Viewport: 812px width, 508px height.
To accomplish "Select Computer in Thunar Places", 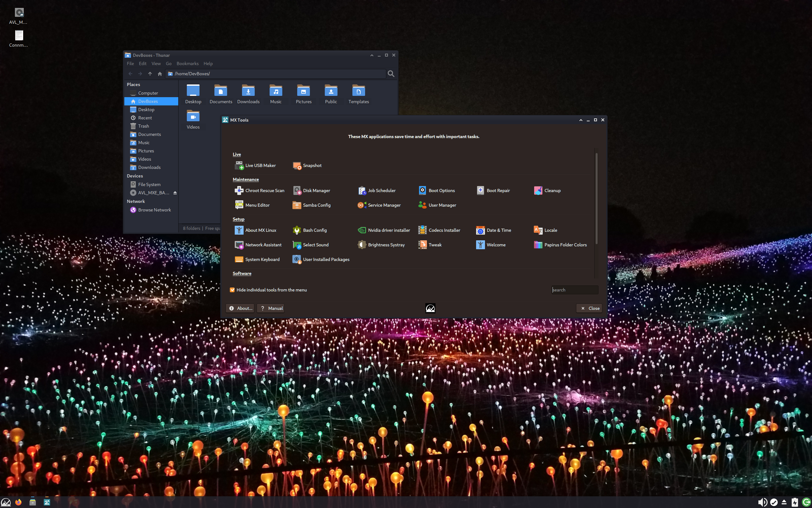I will coord(151,93).
